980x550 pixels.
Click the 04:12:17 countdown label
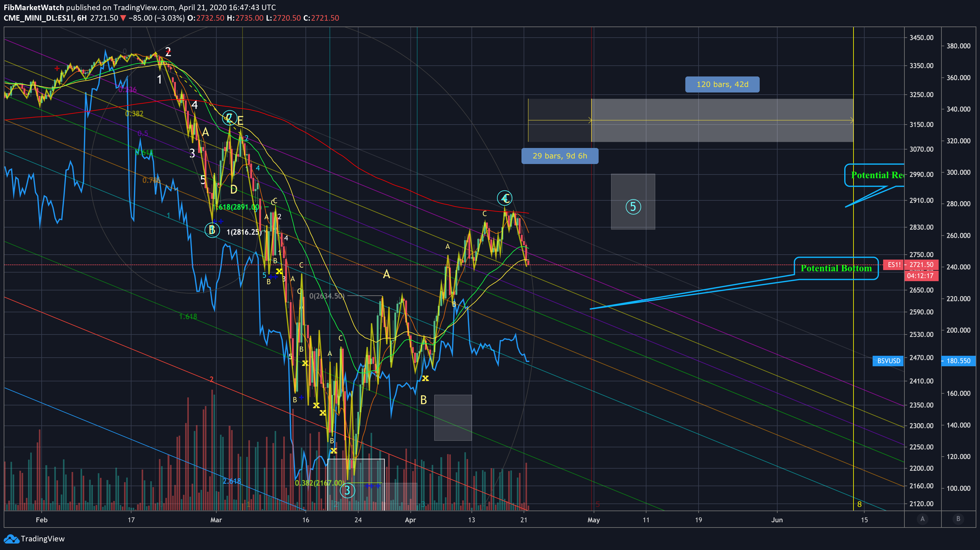coord(921,276)
